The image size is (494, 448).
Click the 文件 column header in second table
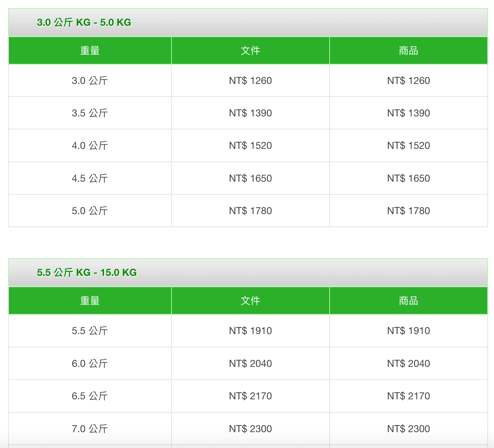pos(250,301)
